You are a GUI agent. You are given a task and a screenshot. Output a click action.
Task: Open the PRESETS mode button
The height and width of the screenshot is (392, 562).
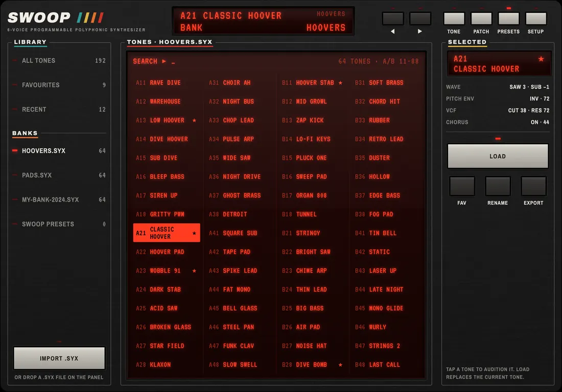click(x=508, y=18)
